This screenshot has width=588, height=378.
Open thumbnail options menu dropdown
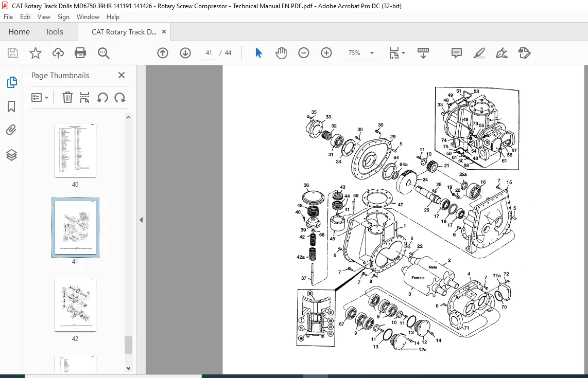(x=40, y=98)
